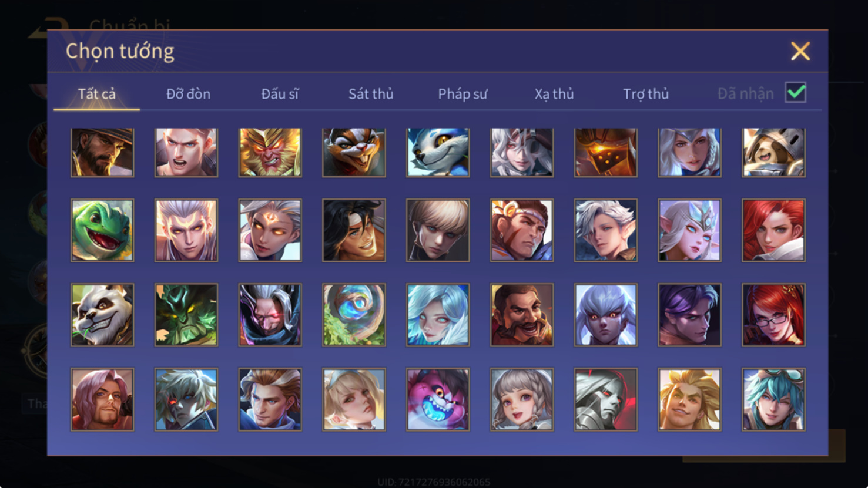
Task: Select the red-haired hero with glasses
Action: tap(773, 315)
